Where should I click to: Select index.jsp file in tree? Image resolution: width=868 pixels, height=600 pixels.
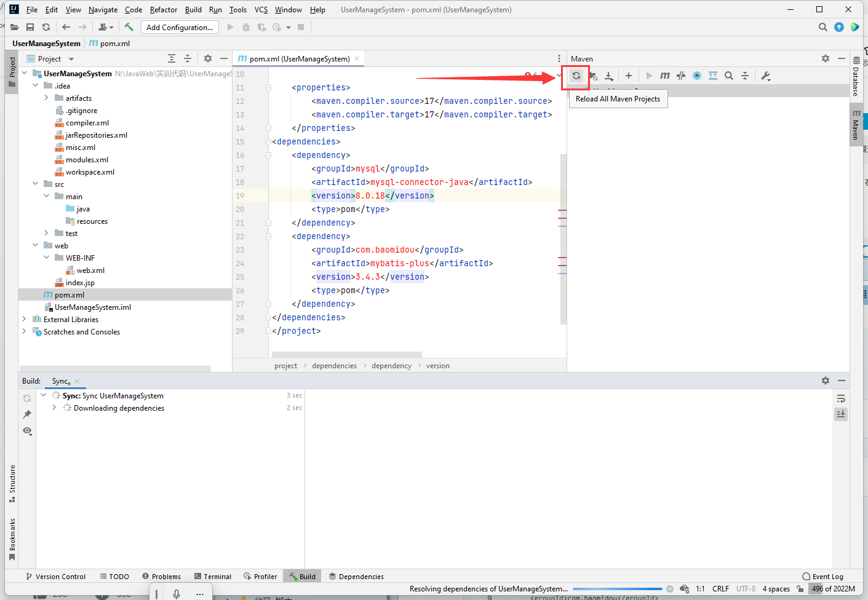tap(80, 283)
